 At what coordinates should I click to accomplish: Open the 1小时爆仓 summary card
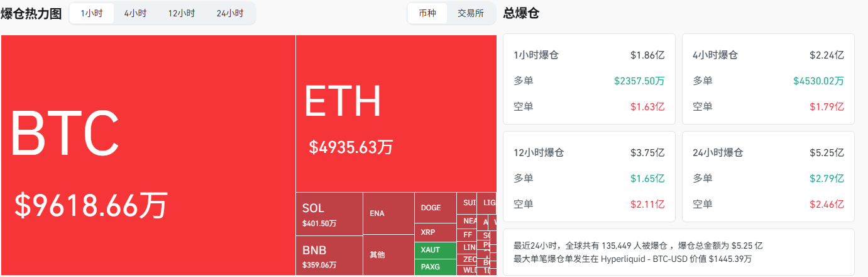click(x=589, y=79)
